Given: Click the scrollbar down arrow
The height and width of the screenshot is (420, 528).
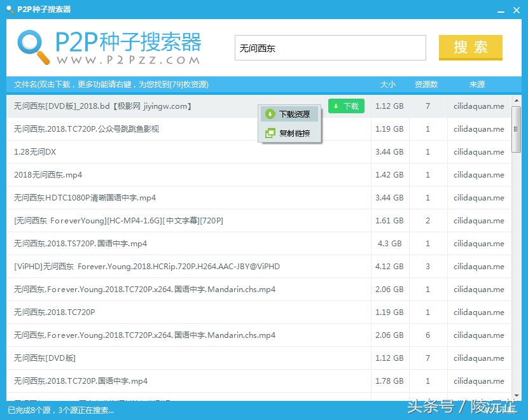Looking at the screenshot, I should click(516, 396).
